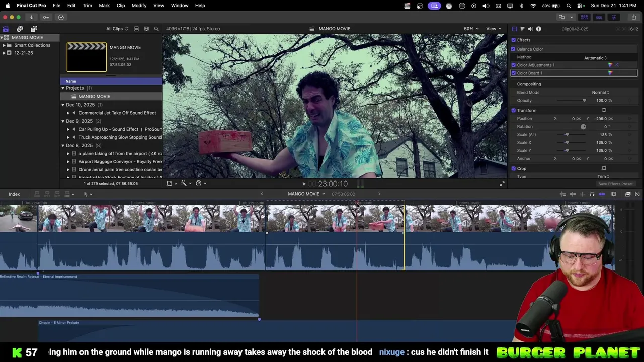Open the Transform tool popup under viewer

point(171,184)
